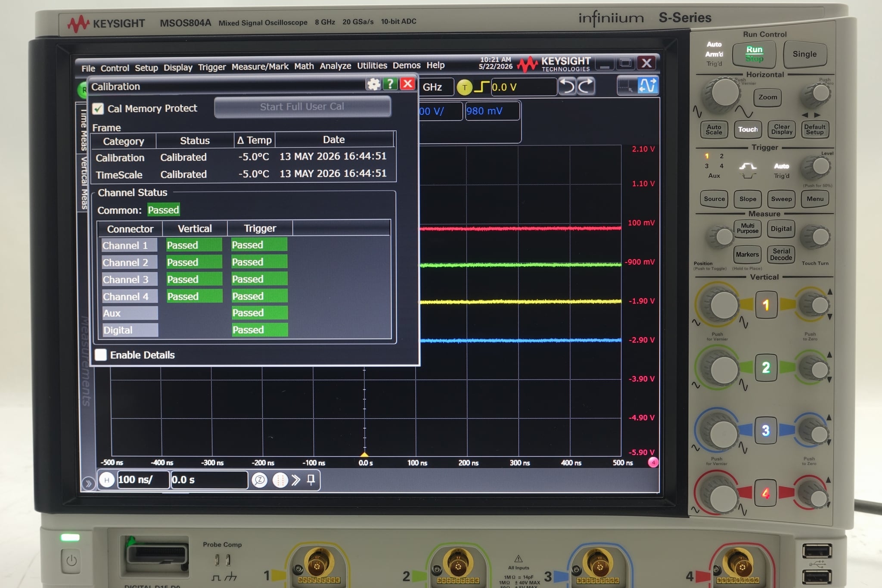The width and height of the screenshot is (882, 588).
Task: Open the Math menu
Action: point(304,66)
